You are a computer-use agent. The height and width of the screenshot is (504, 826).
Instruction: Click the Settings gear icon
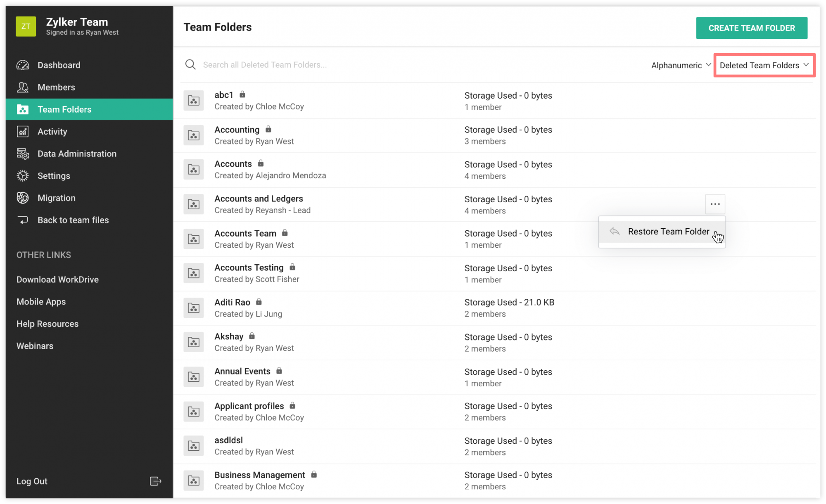pos(23,175)
